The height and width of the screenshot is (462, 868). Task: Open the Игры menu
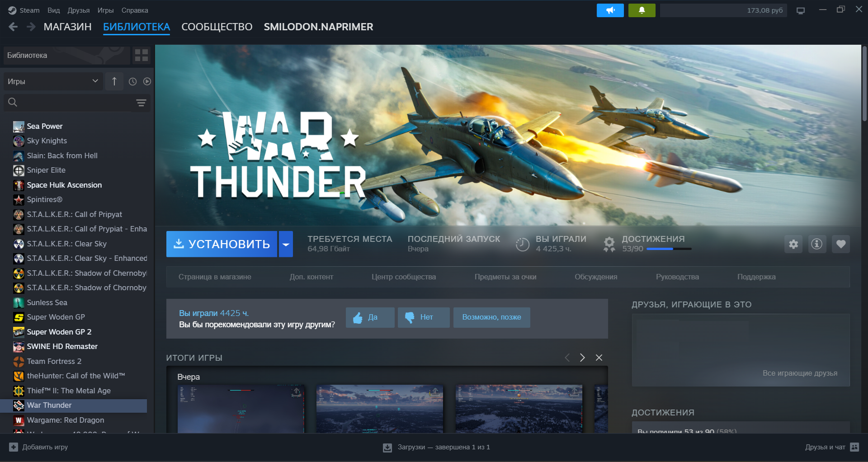pyautogui.click(x=106, y=10)
